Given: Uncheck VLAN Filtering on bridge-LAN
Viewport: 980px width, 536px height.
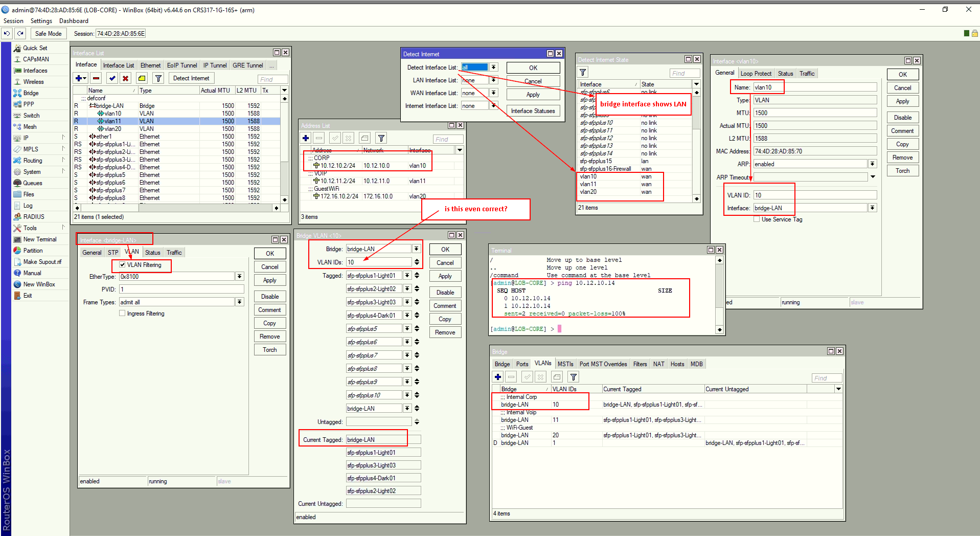Looking at the screenshot, I should point(122,265).
